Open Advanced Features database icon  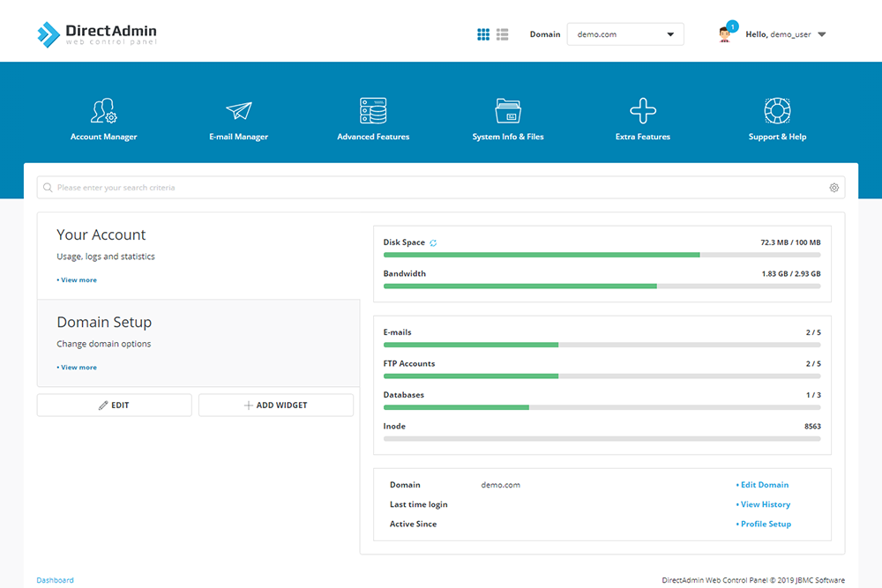[373, 111]
